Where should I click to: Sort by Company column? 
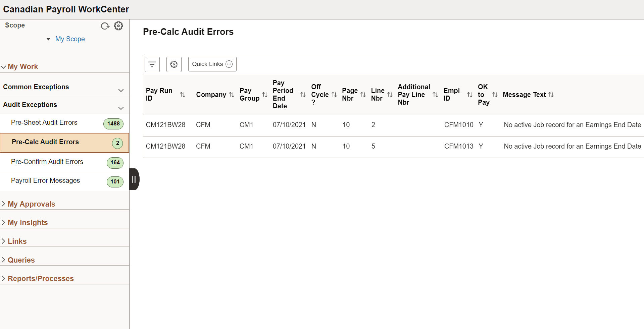pos(232,95)
